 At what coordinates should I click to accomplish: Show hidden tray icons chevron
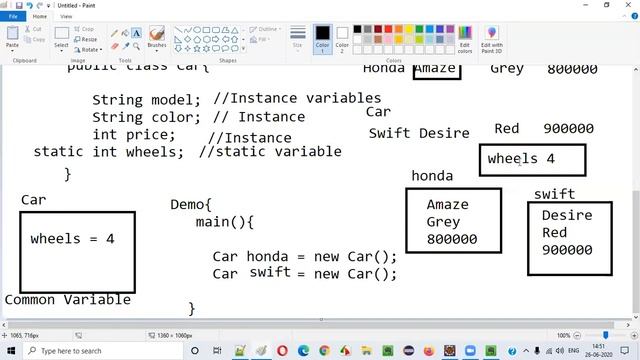pyautogui.click(x=526, y=351)
